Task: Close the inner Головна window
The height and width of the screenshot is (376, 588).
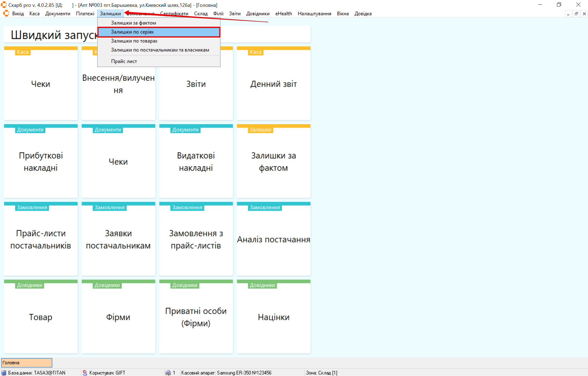Action: 584,14
